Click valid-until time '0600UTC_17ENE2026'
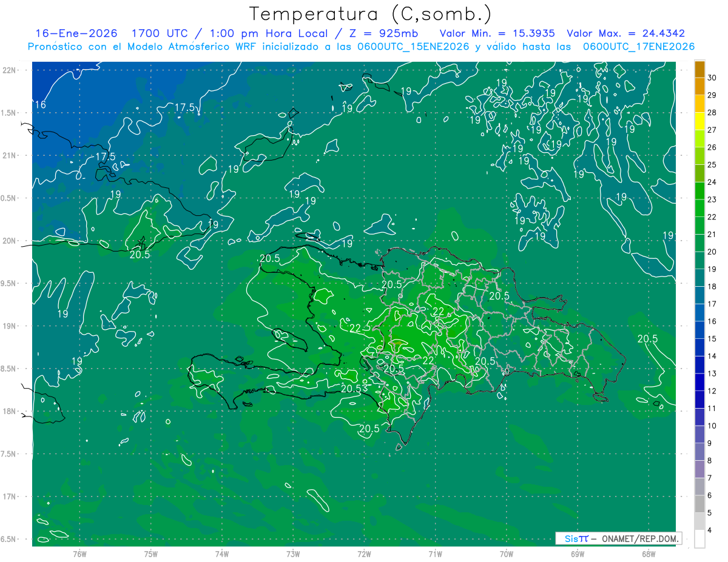 coord(639,47)
